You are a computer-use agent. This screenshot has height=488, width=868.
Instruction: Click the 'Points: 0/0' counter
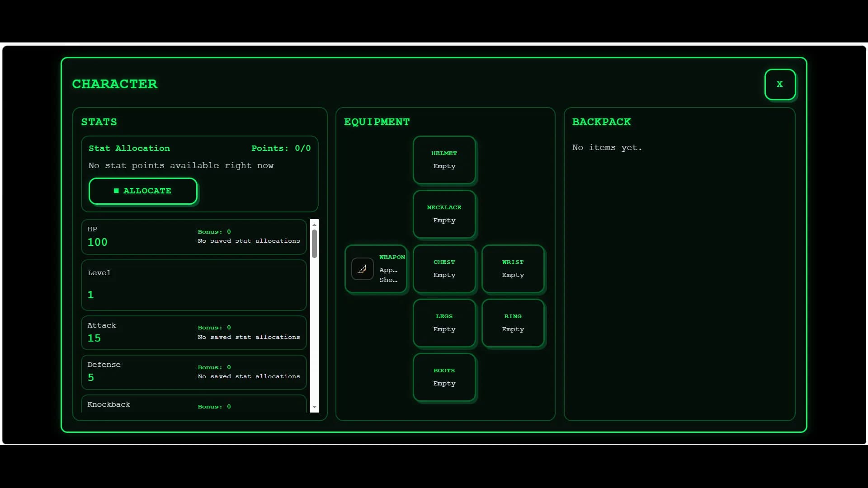coord(281,148)
